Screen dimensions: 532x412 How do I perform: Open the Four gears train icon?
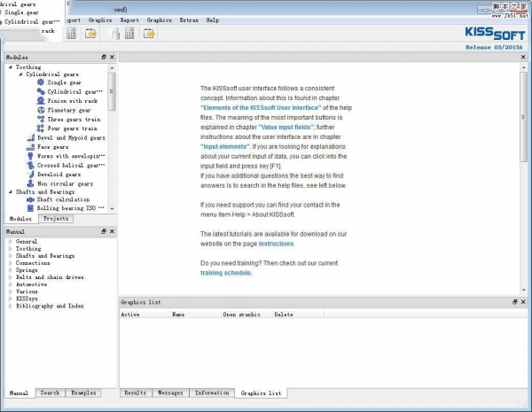tap(41, 128)
